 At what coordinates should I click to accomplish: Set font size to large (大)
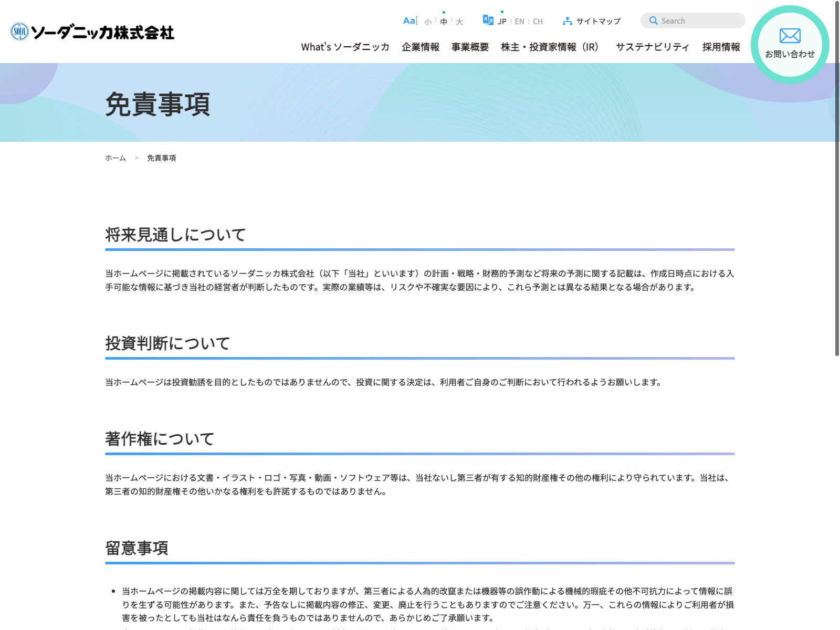[x=459, y=22]
